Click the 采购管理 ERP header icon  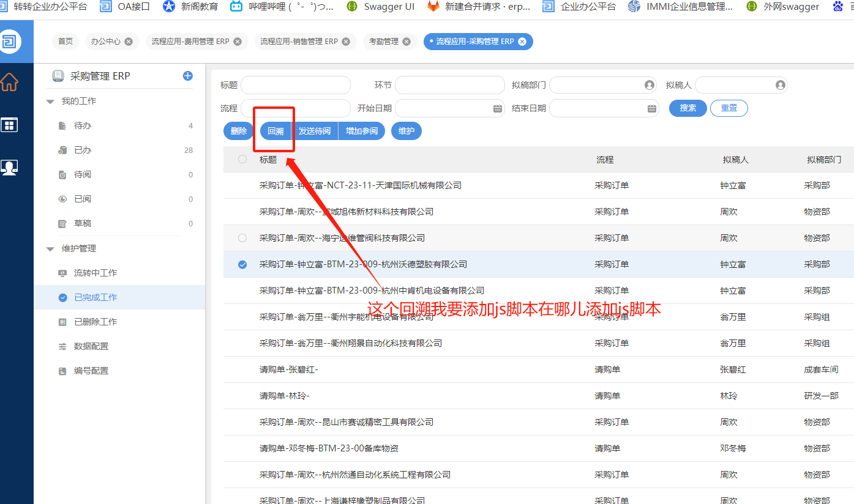[58, 76]
